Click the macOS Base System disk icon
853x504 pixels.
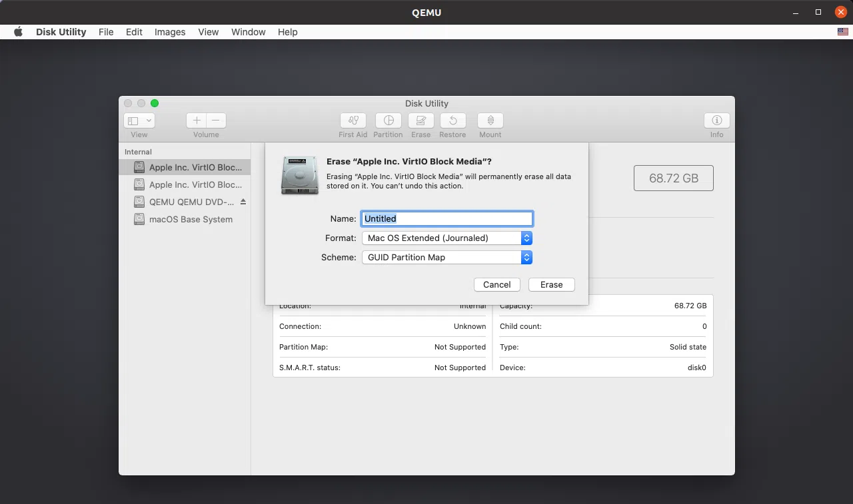pos(139,219)
